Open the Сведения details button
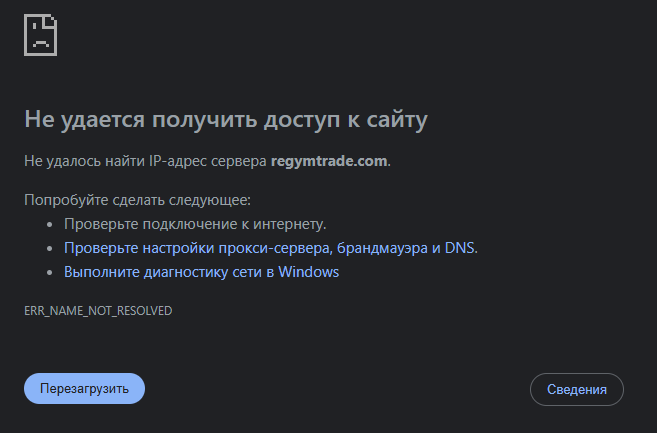Viewport: 657px width, 433px height. click(x=576, y=389)
